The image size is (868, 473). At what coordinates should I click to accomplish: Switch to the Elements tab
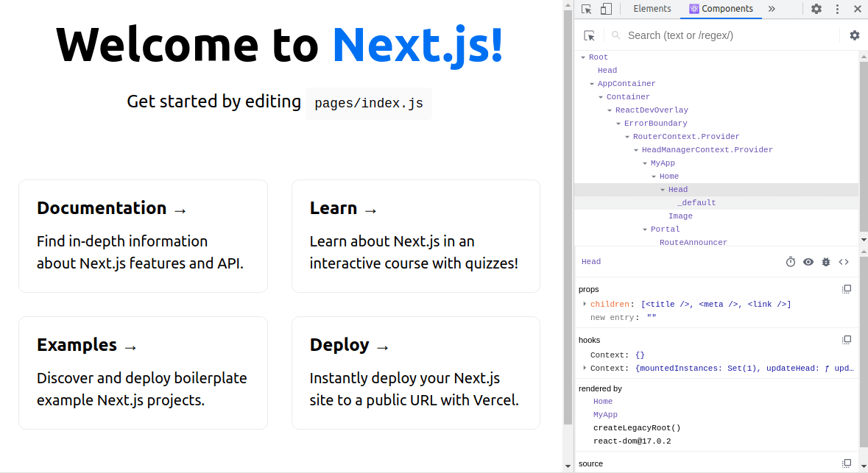click(x=652, y=9)
